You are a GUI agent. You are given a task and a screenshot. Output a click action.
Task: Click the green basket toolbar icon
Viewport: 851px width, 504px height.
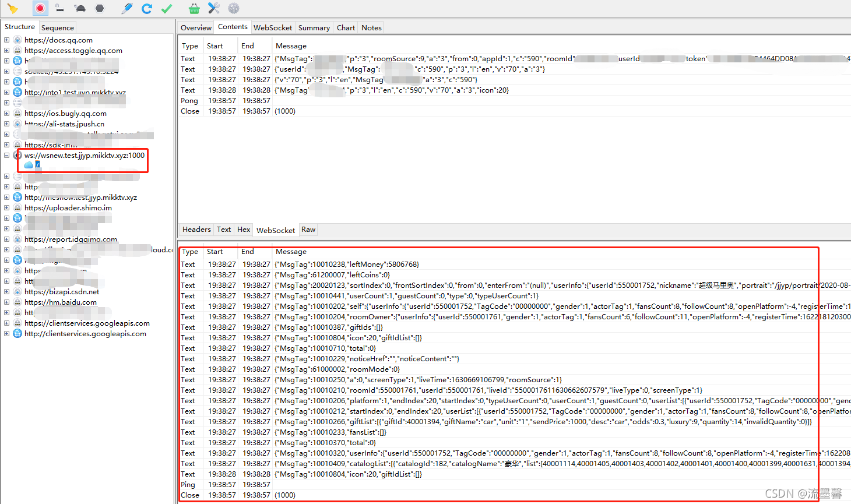pyautogui.click(x=194, y=8)
